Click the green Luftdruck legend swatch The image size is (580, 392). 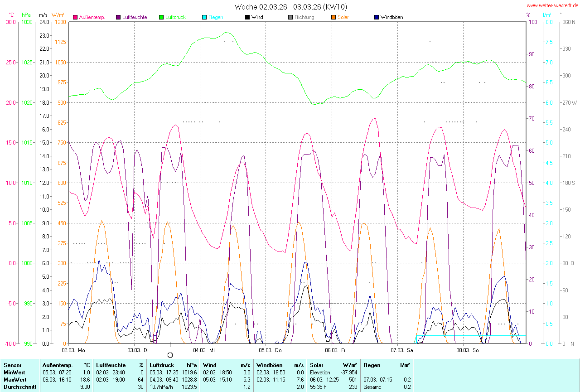tap(161, 17)
